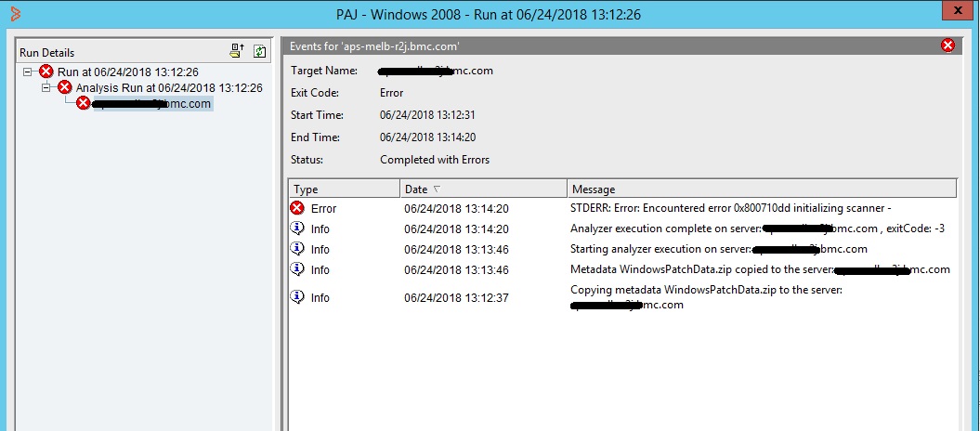The image size is (980, 431).
Task: Click the BMC logo in the title bar
Action: [13, 14]
